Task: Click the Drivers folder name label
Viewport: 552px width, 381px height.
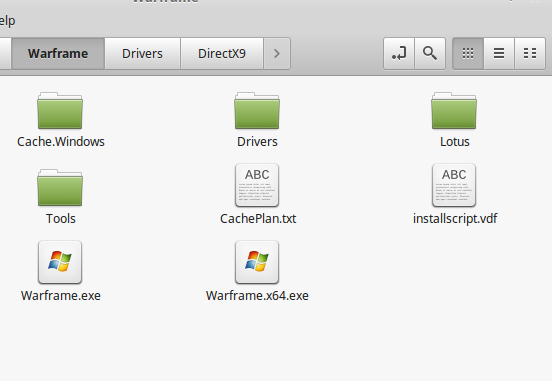Action: [x=257, y=142]
